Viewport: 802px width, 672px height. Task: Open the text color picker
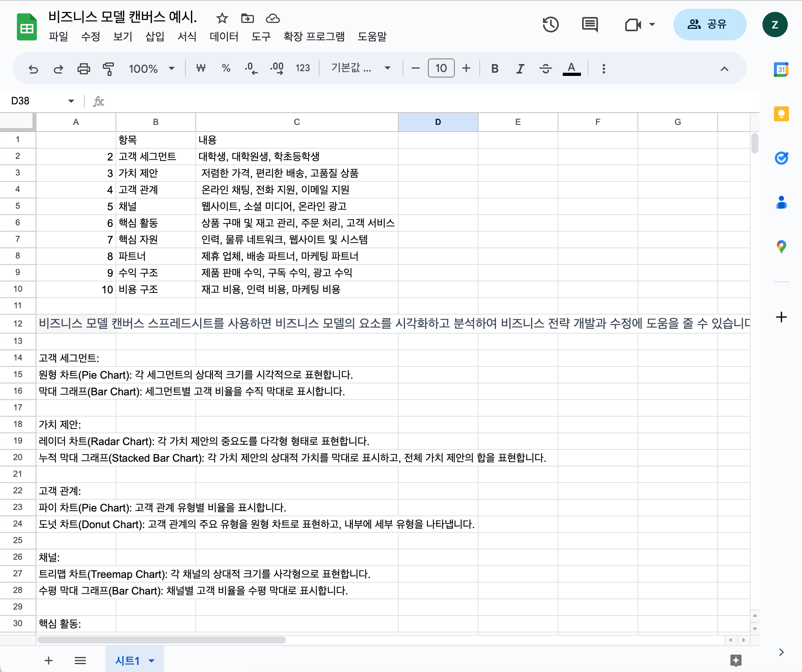pos(571,69)
